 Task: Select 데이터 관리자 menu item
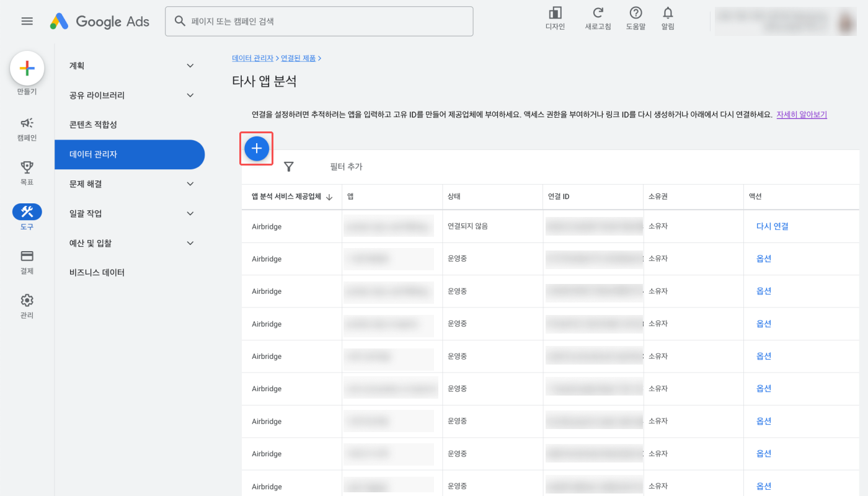[130, 154]
